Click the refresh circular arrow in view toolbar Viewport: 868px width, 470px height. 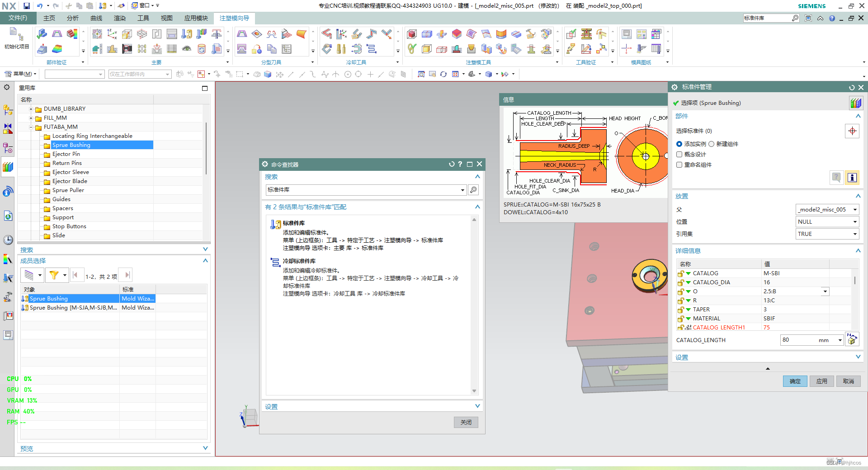(443, 74)
